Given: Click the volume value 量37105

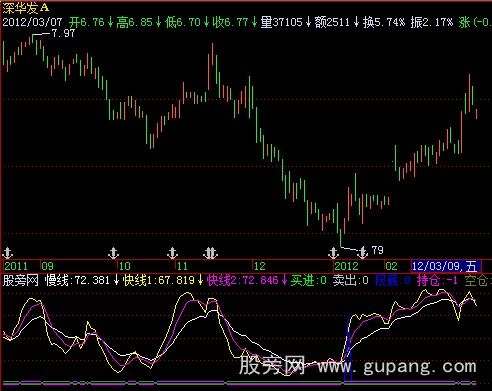Looking at the screenshot, I should [x=281, y=22].
